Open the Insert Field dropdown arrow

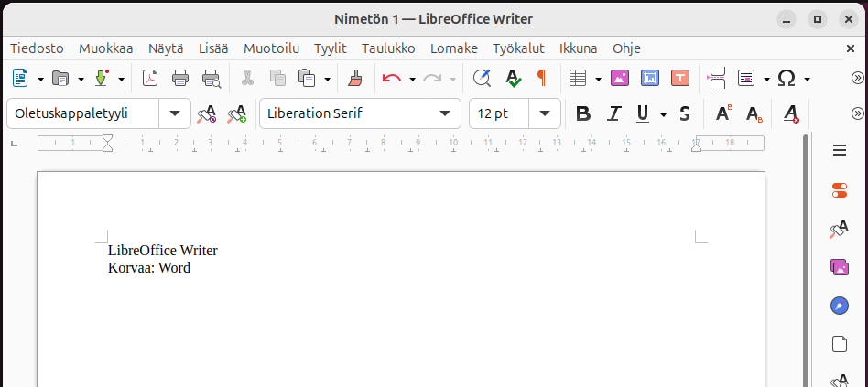[x=766, y=79]
